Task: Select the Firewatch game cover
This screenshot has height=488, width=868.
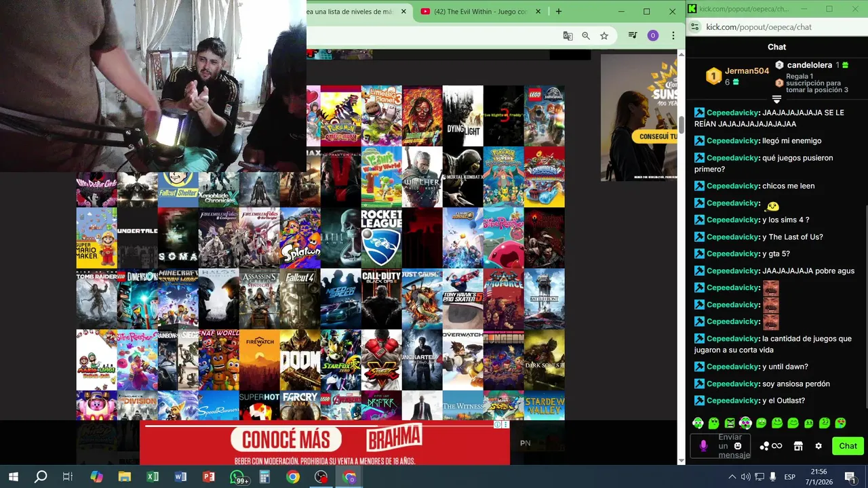Action: click(259, 360)
